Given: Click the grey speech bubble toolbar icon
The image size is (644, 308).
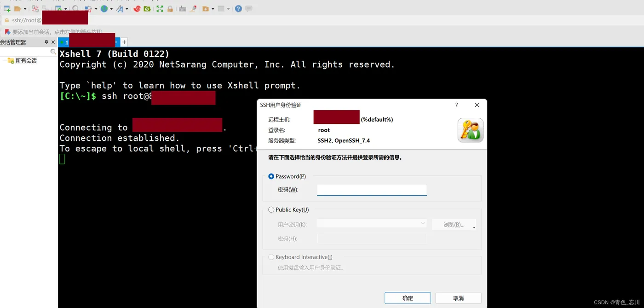Looking at the screenshot, I should pos(249,9).
